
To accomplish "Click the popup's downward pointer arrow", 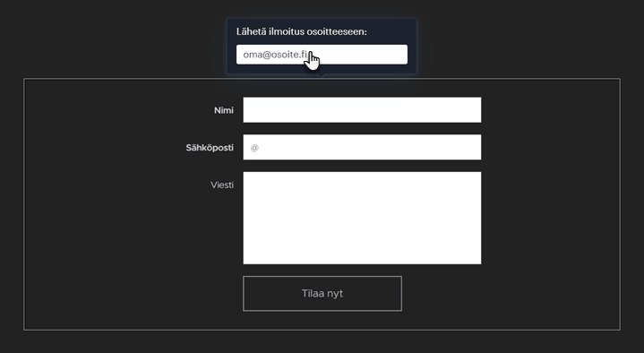I will [322, 76].
